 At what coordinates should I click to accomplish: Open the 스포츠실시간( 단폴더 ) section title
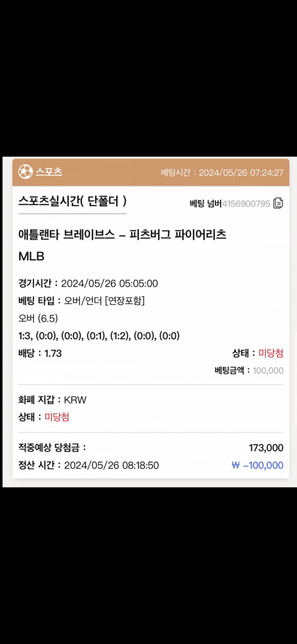72,201
